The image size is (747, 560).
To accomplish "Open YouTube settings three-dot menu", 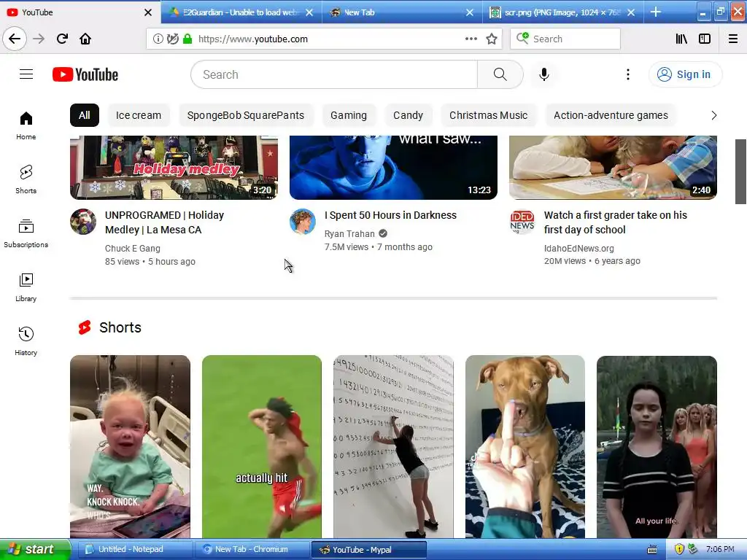I will pyautogui.click(x=628, y=74).
